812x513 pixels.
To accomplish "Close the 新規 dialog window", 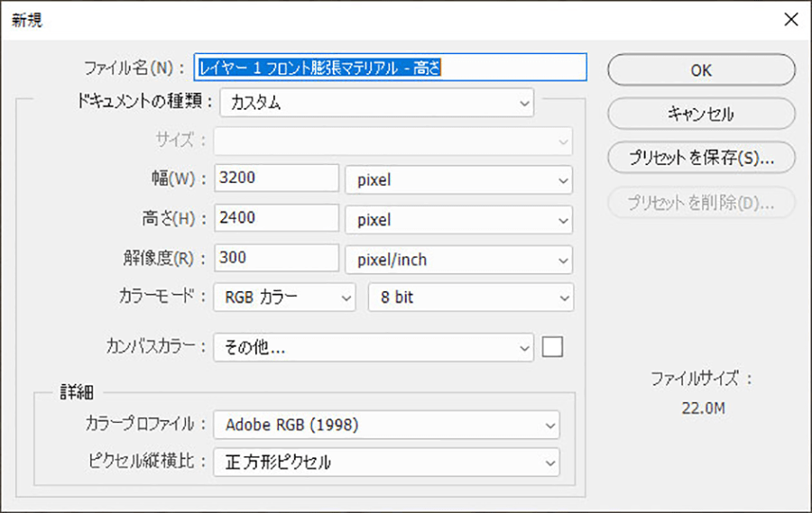I will (790, 20).
